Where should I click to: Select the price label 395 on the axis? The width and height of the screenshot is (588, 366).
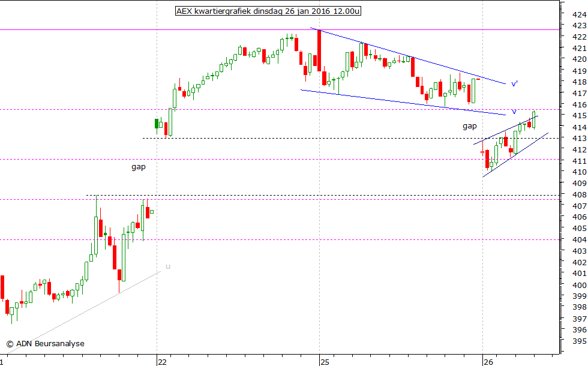pos(580,341)
